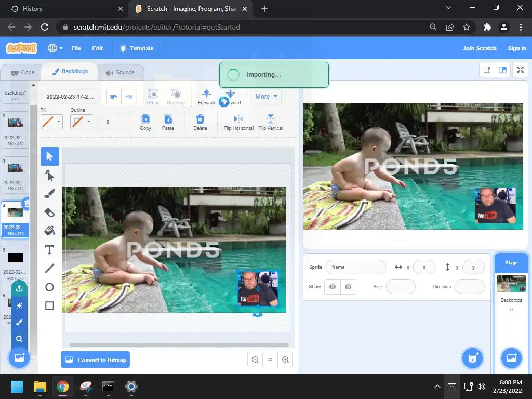Click Sign in link
The width and height of the screenshot is (532, 399).
(x=517, y=48)
